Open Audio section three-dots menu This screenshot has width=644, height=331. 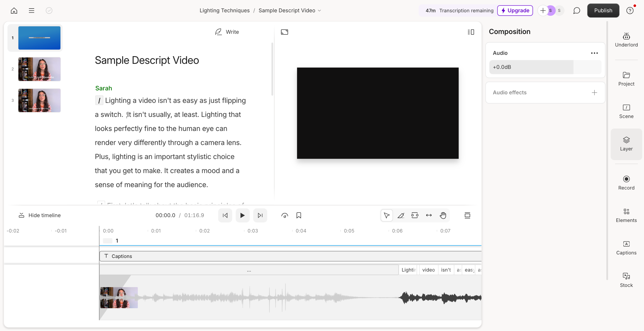[594, 53]
